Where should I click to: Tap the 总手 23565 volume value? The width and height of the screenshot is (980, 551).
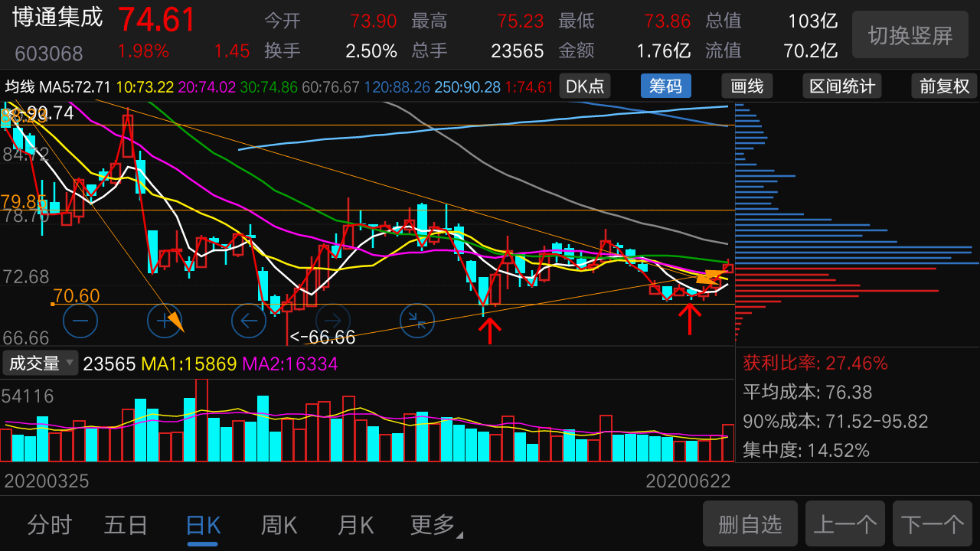[518, 51]
